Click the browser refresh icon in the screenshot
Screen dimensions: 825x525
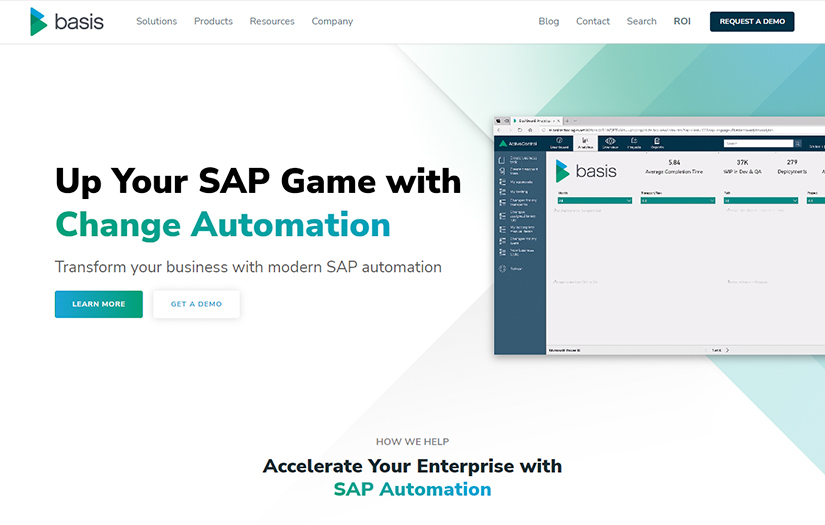pyautogui.click(x=520, y=130)
